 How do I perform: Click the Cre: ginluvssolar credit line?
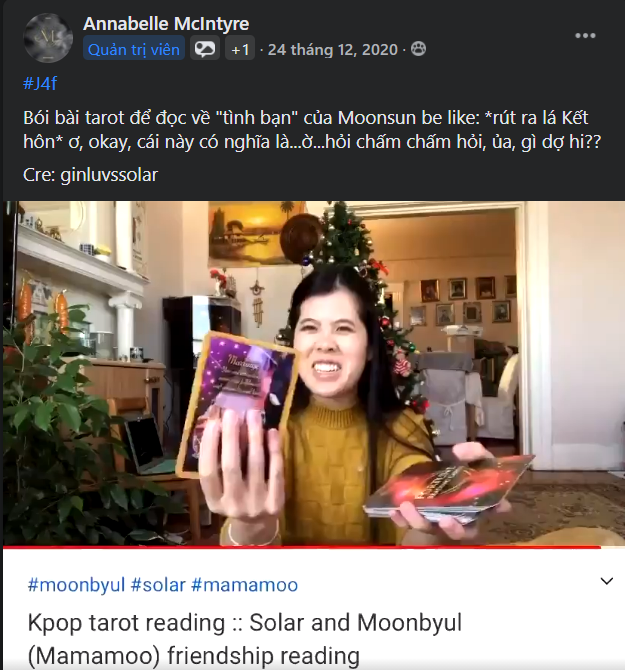[x=91, y=175]
